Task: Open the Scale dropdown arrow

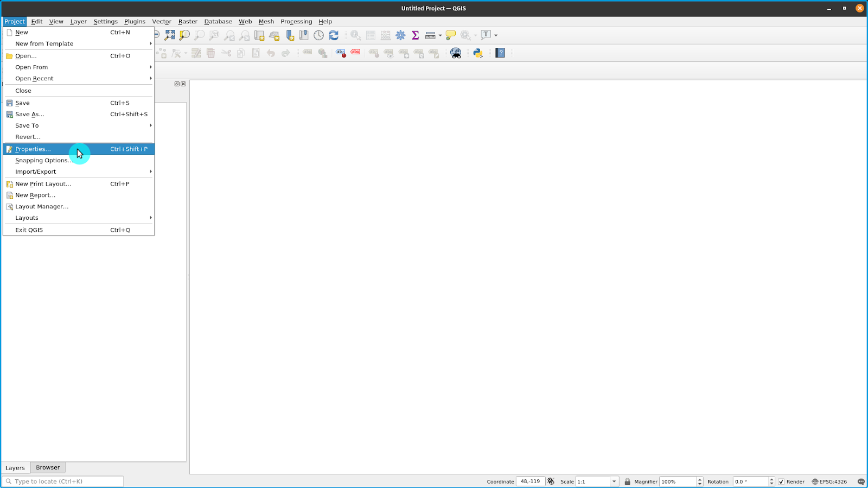Action: (x=614, y=481)
